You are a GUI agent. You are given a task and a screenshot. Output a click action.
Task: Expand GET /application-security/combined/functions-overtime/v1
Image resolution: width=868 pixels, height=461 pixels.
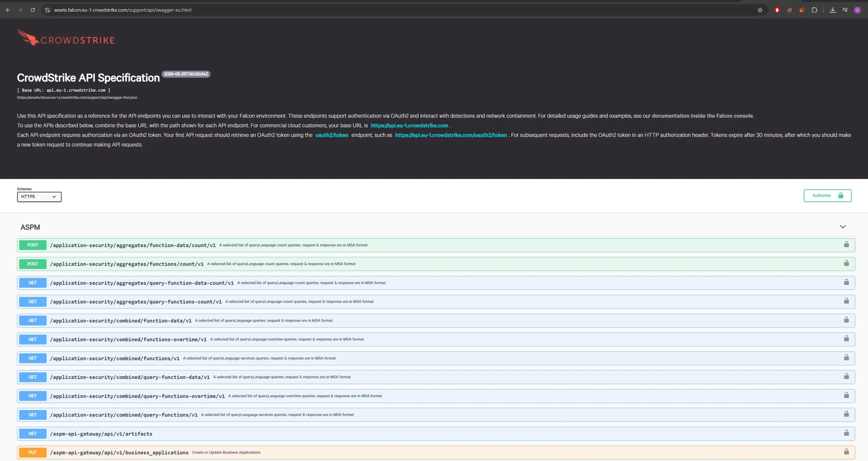click(x=436, y=339)
